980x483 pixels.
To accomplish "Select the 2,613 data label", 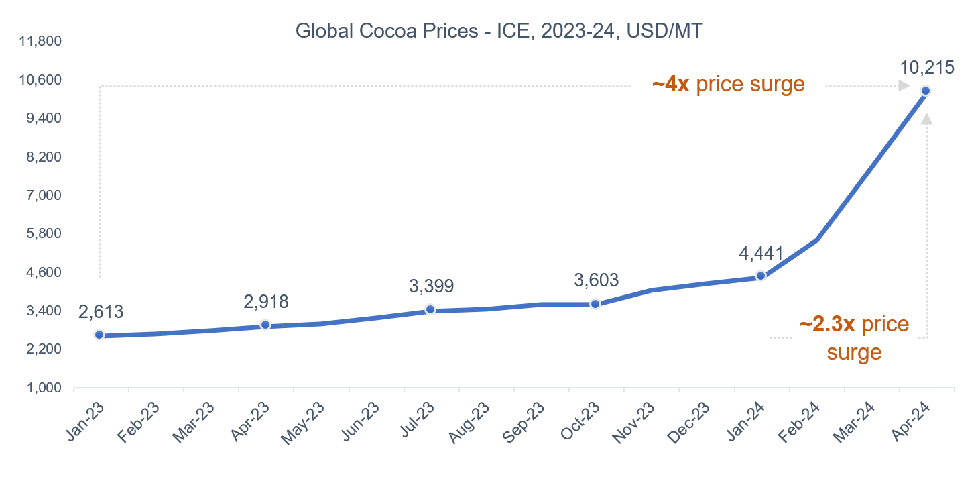I will pyautogui.click(x=101, y=312).
